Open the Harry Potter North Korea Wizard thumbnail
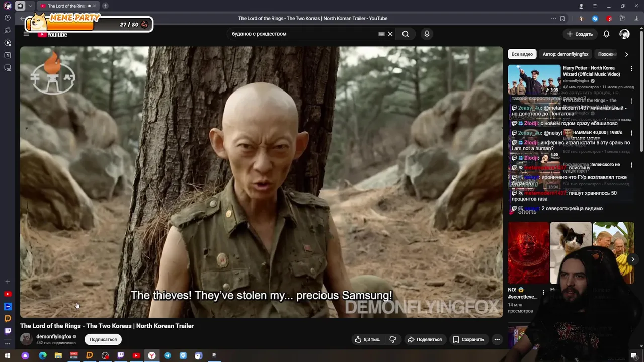This screenshot has height=362, width=644. tap(534, 79)
